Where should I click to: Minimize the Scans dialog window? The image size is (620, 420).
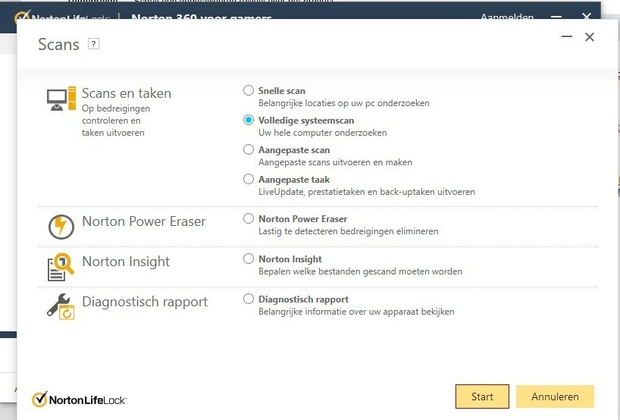pyautogui.click(x=567, y=37)
